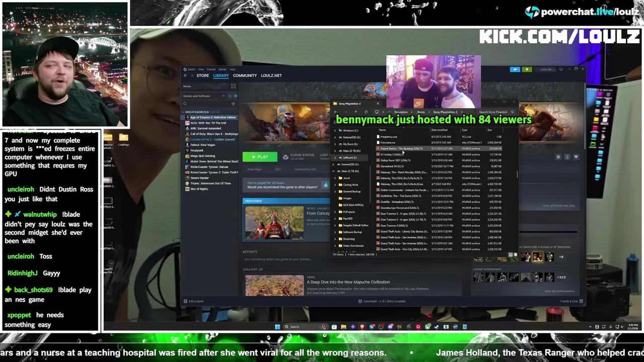Open Steam menu in Steam window
The height and width of the screenshot is (362, 644).
[191, 69]
